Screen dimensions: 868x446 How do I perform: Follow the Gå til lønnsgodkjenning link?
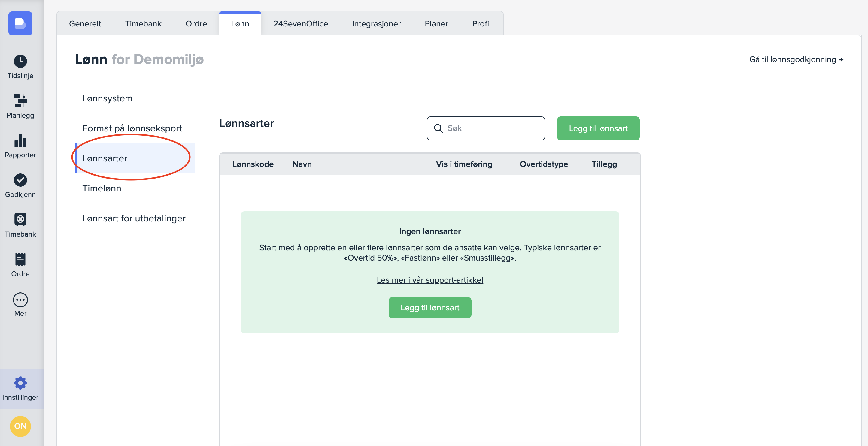[796, 60]
